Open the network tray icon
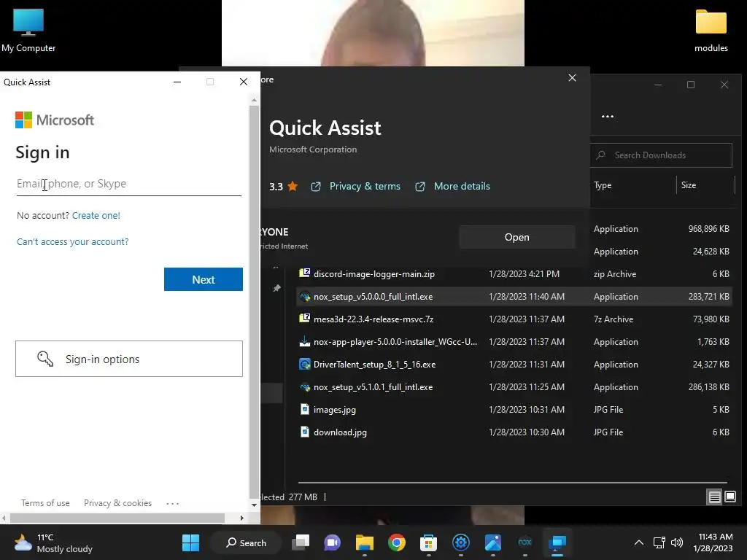747x560 pixels. pyautogui.click(x=659, y=542)
